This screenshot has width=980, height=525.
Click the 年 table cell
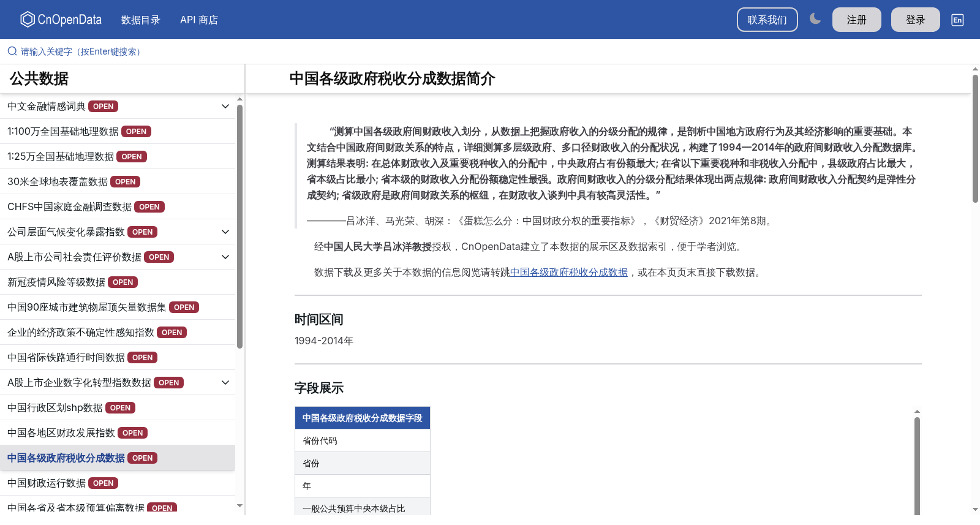point(363,486)
